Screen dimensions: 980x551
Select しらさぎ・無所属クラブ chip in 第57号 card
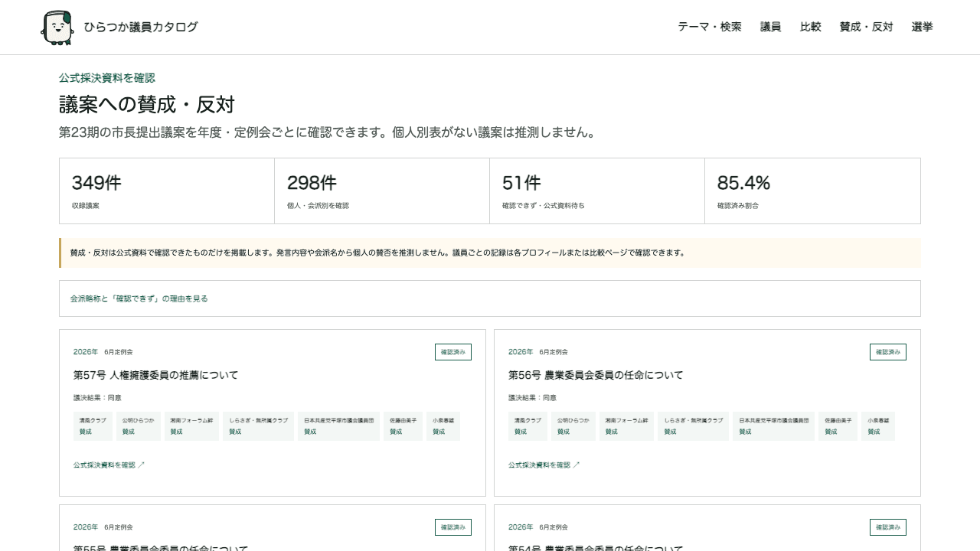coord(259,426)
